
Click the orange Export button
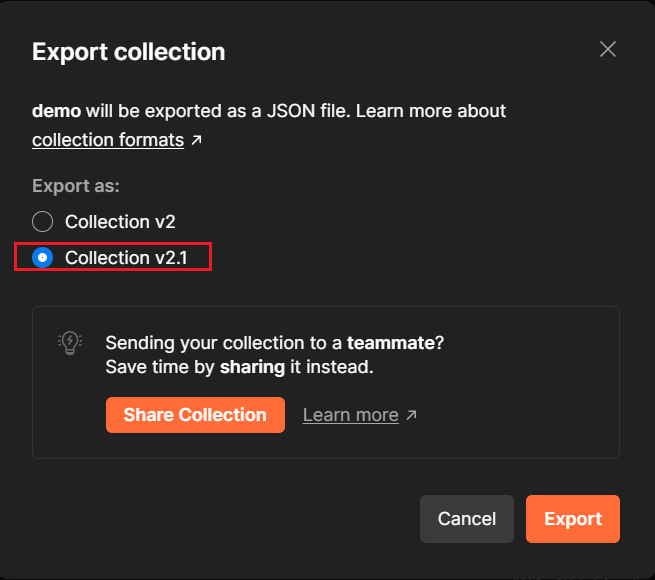click(x=573, y=519)
